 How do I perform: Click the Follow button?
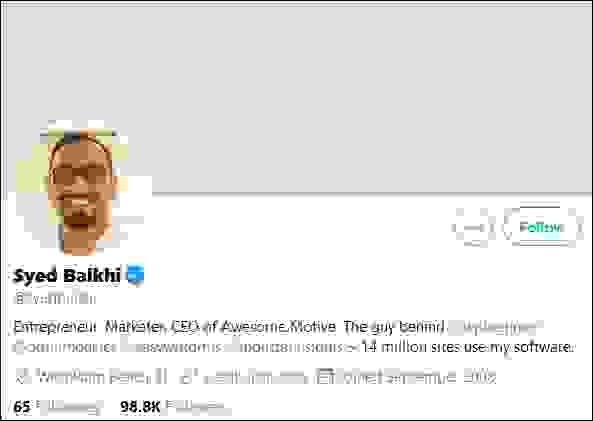coord(540,227)
